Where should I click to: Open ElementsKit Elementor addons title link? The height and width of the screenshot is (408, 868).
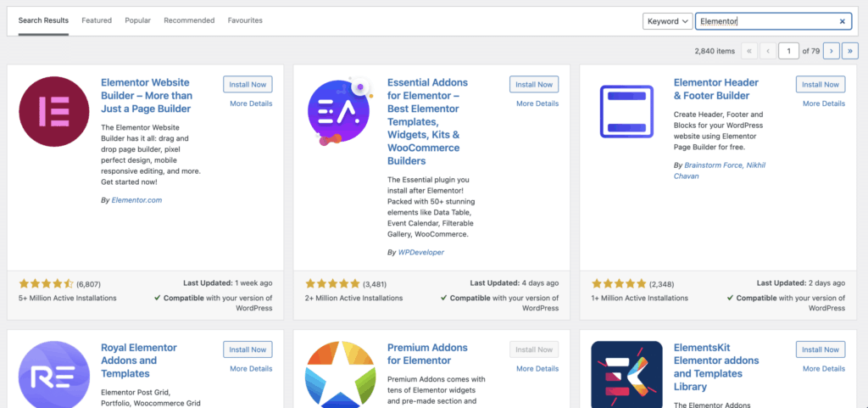tap(716, 367)
